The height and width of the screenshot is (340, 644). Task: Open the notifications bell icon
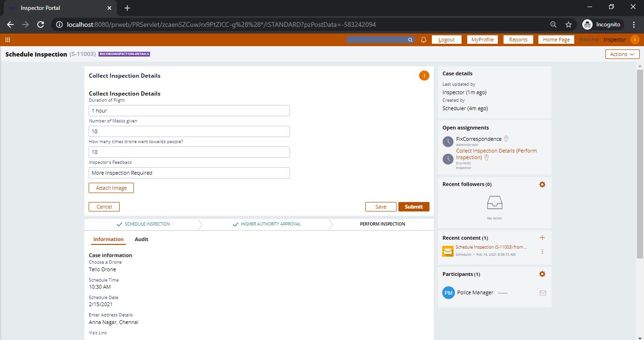coord(423,40)
